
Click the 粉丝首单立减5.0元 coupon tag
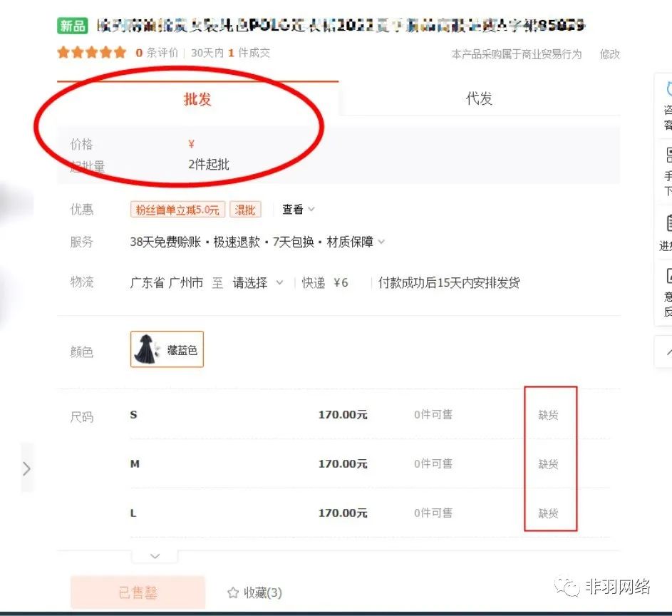coord(177,210)
